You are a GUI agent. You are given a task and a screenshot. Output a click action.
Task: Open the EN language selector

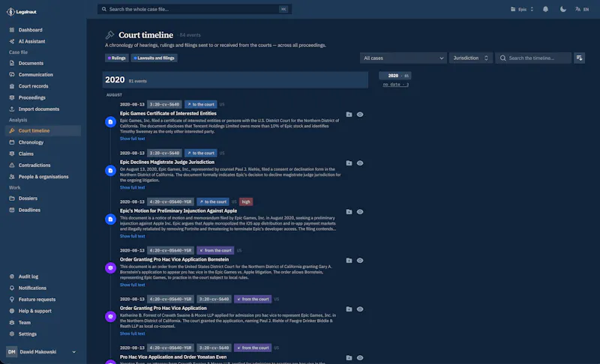coord(582,9)
